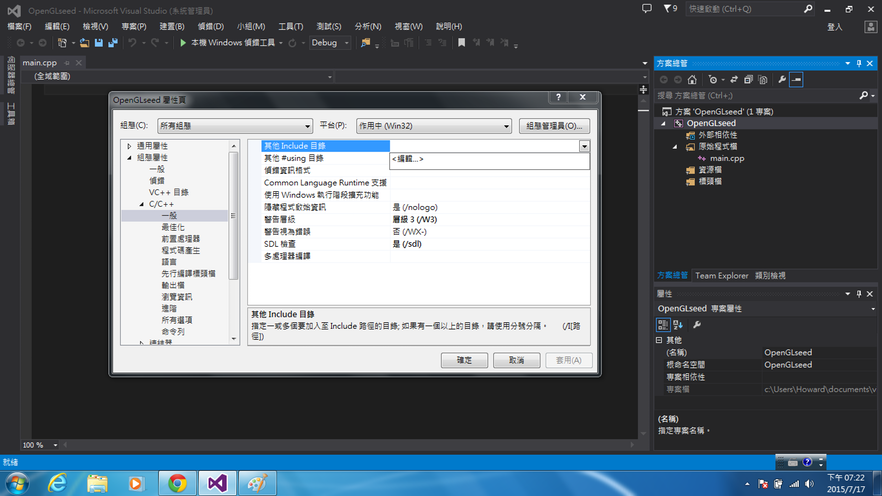Click the Open File folder toolbar icon
This screenshot has height=496, width=882.
84,43
